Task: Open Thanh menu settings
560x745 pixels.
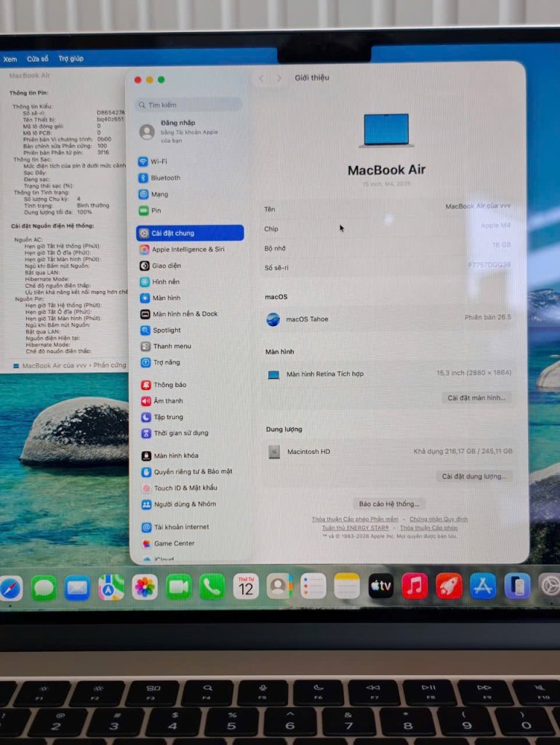Action: point(166,346)
